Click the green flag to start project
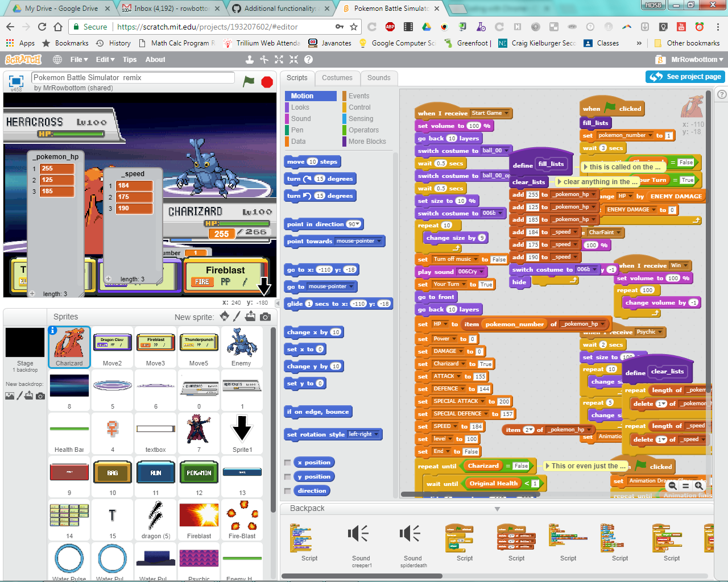 tap(249, 81)
